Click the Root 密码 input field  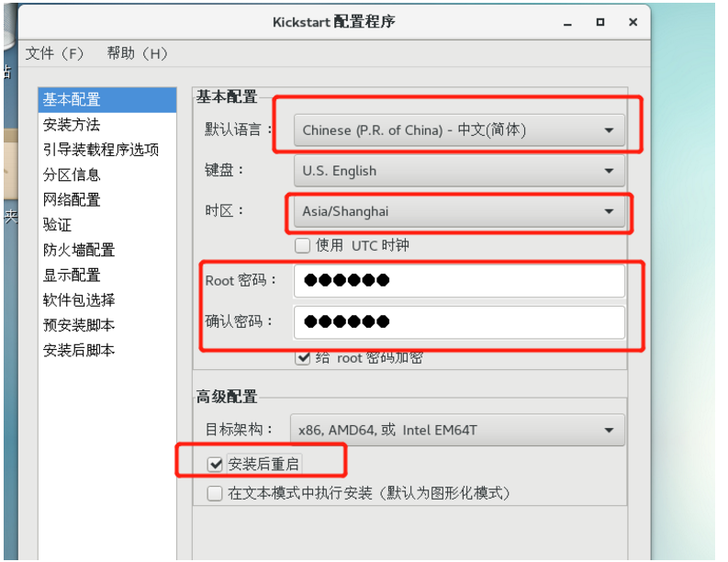tap(459, 280)
